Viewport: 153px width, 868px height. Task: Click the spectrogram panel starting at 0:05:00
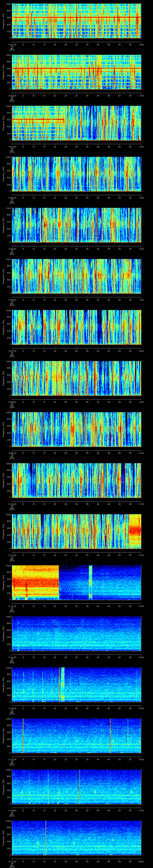pos(77,225)
